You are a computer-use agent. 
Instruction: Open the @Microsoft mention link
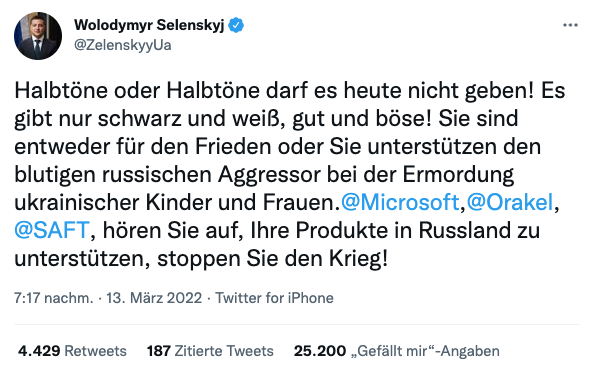400,202
